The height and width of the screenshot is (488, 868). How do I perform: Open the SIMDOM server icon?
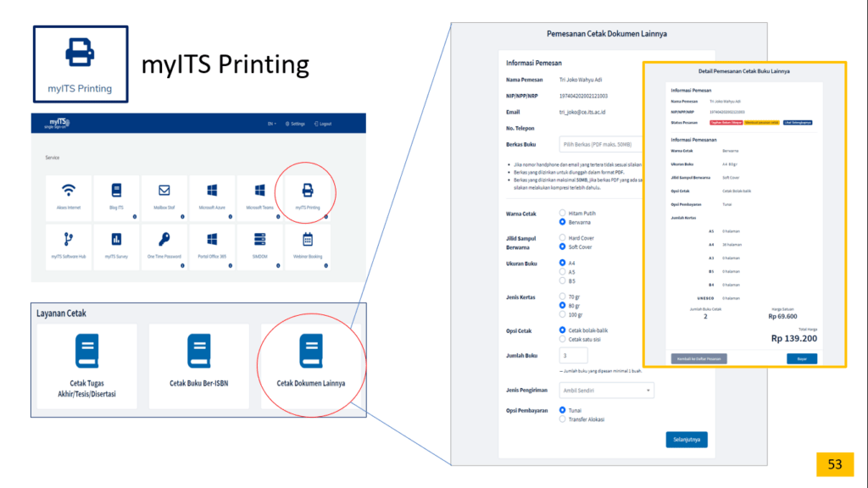(259, 239)
